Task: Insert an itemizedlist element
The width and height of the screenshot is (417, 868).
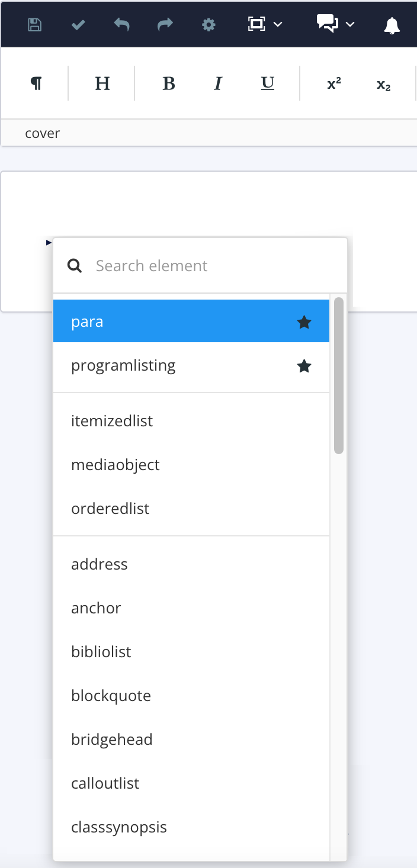Action: click(x=112, y=420)
